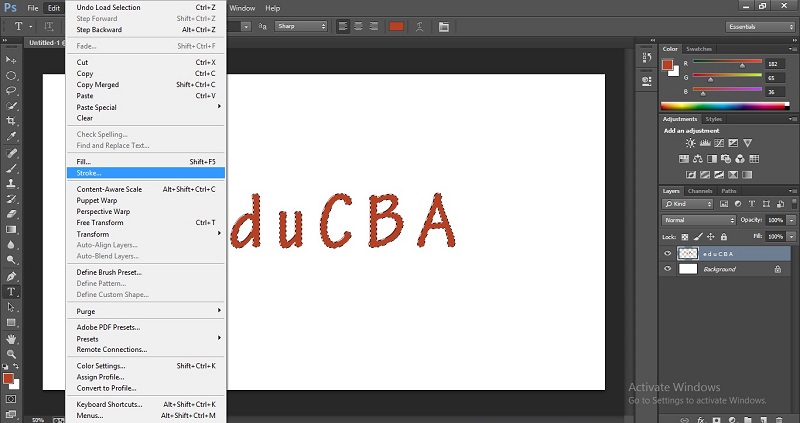Screen dimensions: 800x423
Task: Click the e d u C B A layer thumbnail
Action: pos(687,254)
